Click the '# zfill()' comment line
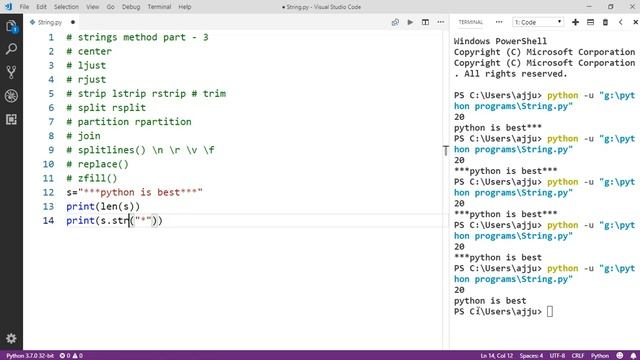 pos(92,178)
